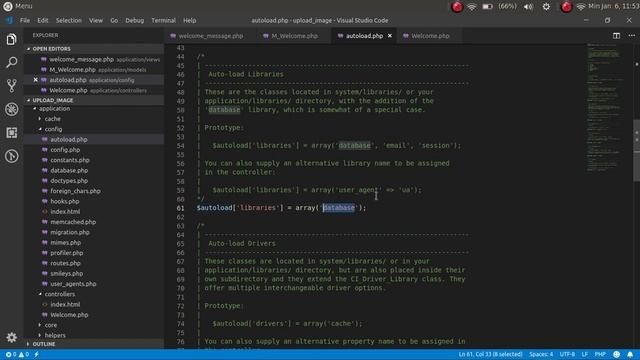Open smileys.php in the explorer tree
640x360 pixels.
[67, 273]
